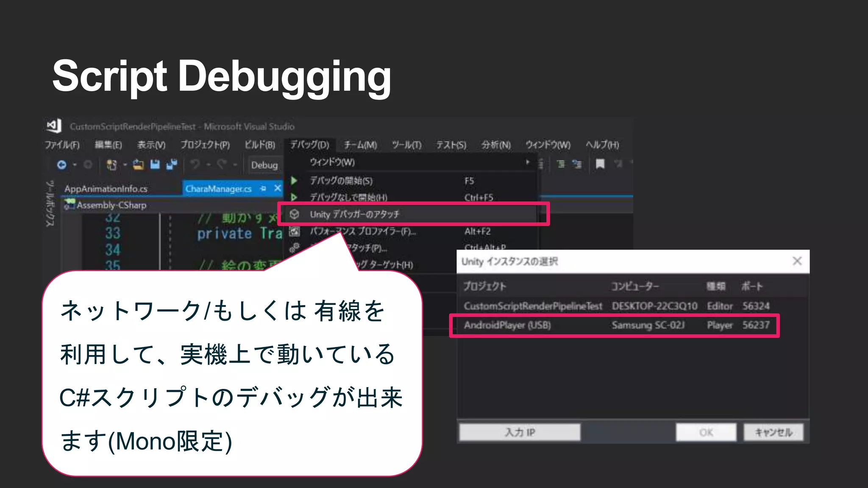The width and height of the screenshot is (868, 488).
Task: Click the DESKTOP-22C3Q10 computer cell
Action: pos(654,306)
